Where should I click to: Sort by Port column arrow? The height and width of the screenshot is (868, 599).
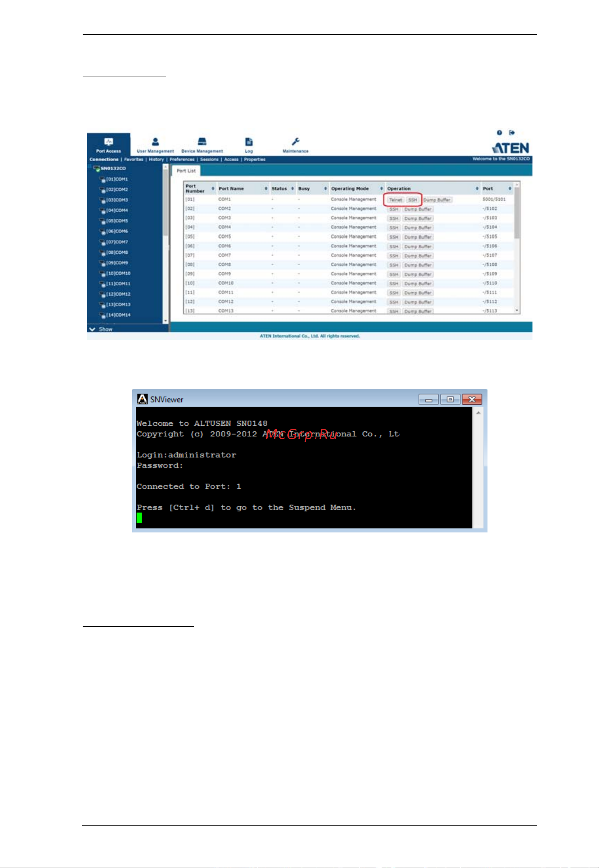[x=510, y=188]
